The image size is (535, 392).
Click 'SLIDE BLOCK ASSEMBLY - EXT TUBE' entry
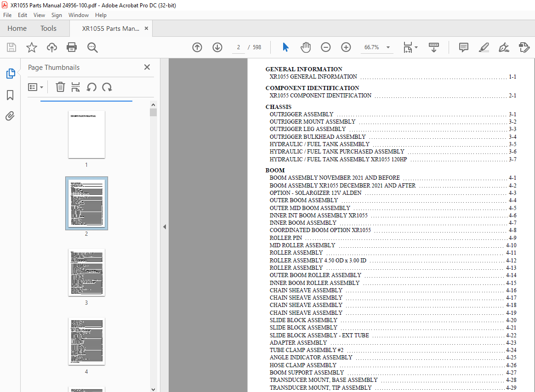pos(319,335)
